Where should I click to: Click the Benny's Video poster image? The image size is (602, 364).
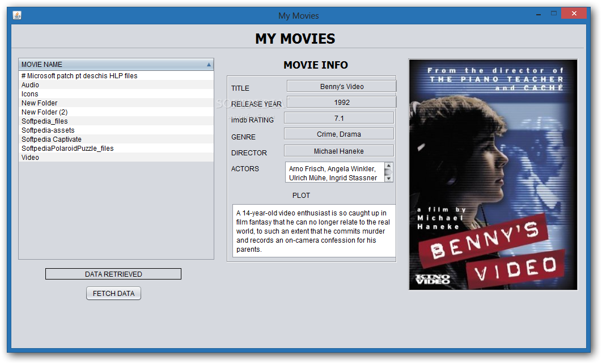[493, 175]
